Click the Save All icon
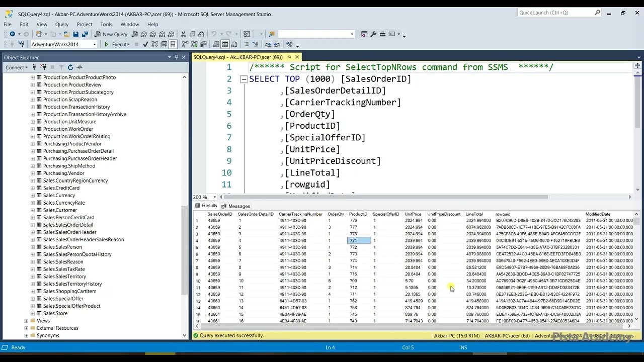Screen dimensions: 644x362 click(x=85, y=34)
